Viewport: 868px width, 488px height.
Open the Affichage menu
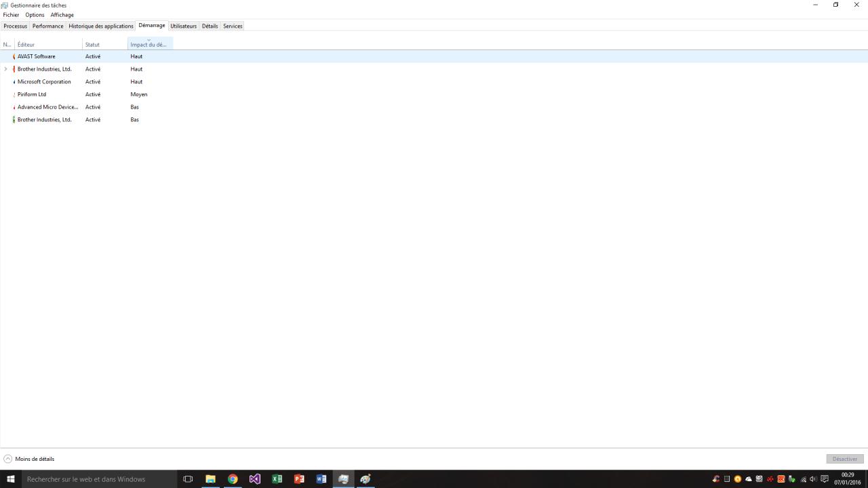click(62, 15)
